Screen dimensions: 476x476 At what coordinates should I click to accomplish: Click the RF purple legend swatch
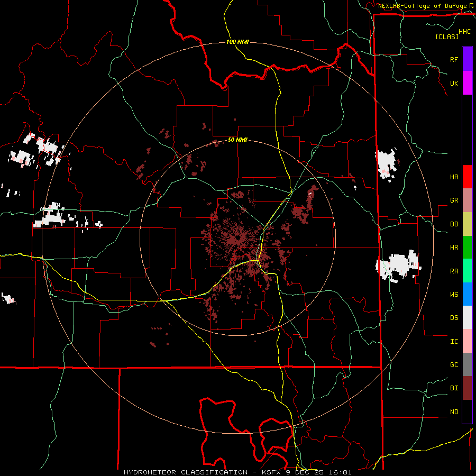(x=467, y=59)
